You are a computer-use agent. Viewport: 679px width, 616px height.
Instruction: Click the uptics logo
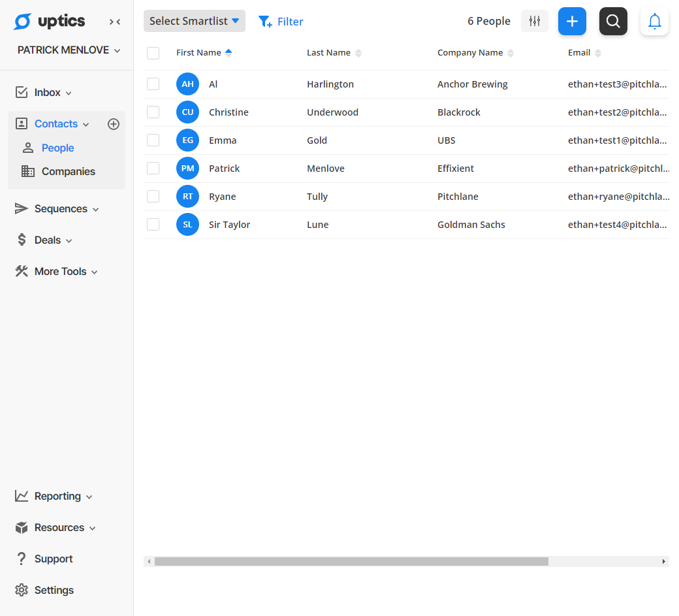(49, 21)
